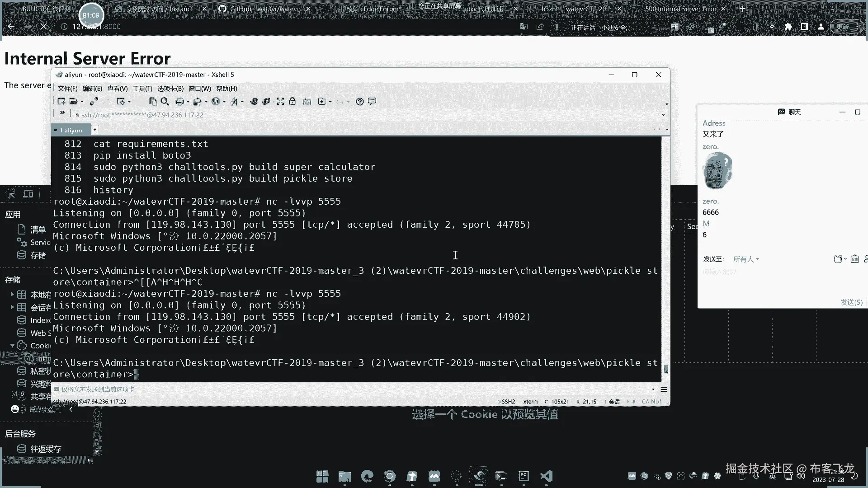
Task: Open the Visual Studio Code taskbar icon
Action: coord(546,476)
